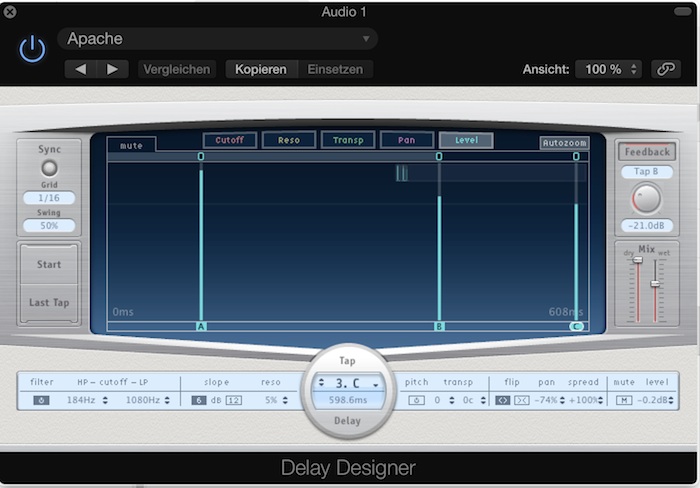Toggle the Feedback button
The width and height of the screenshot is (700, 488).
click(646, 152)
